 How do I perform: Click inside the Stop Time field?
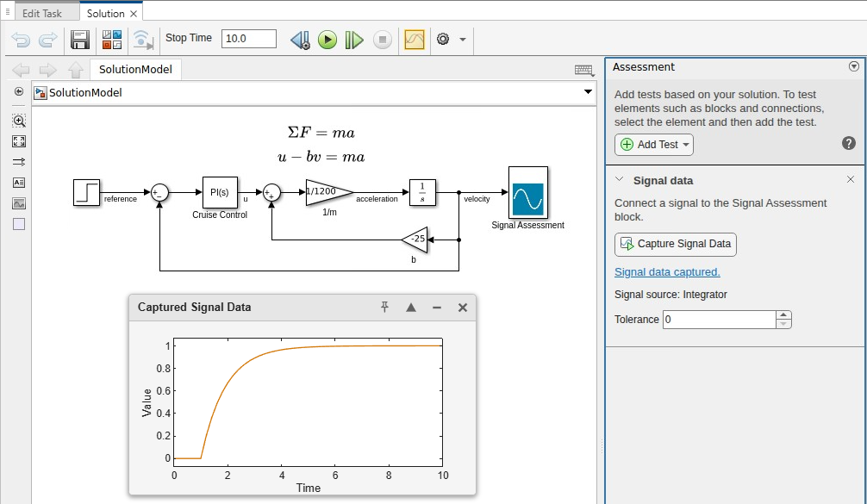coord(249,38)
